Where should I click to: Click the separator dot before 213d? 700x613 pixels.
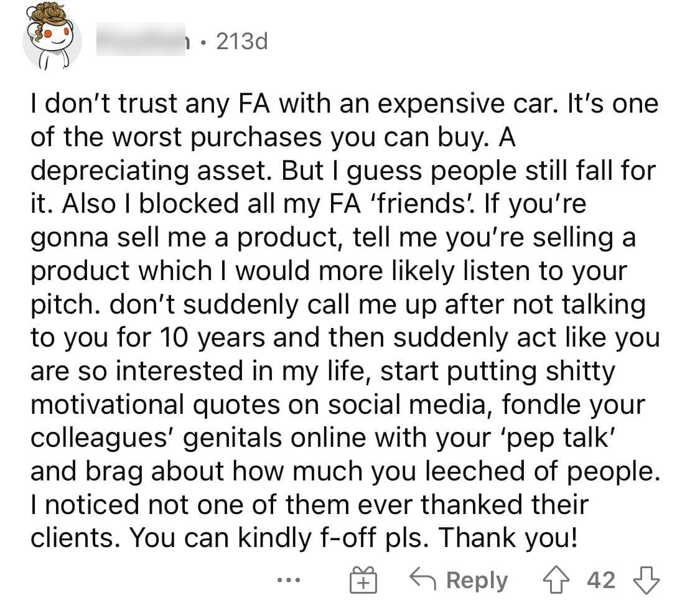click(203, 44)
